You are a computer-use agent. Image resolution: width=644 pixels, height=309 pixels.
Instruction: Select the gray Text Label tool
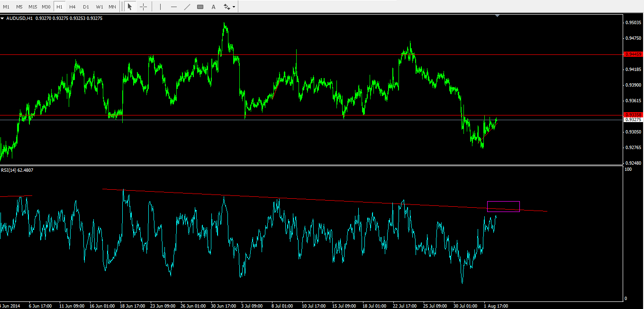click(x=200, y=7)
